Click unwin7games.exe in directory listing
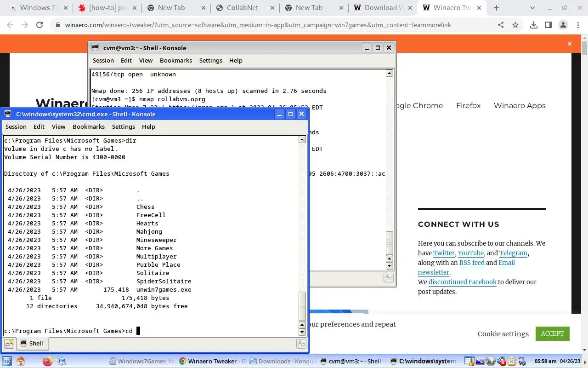The height and width of the screenshot is (368, 588). tap(164, 289)
